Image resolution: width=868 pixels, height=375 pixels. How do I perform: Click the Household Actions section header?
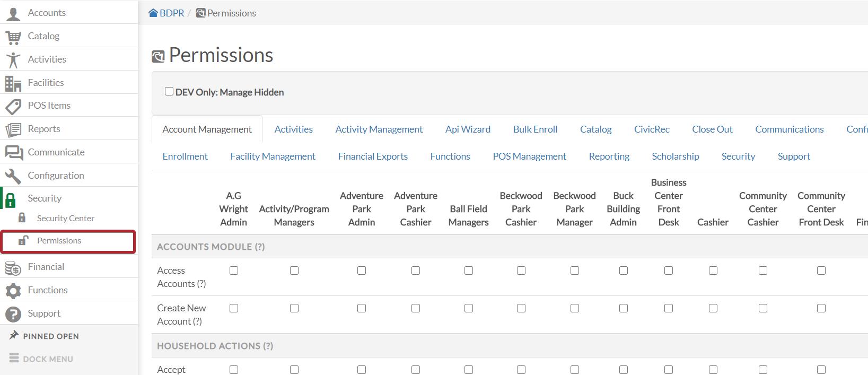pyautogui.click(x=215, y=346)
